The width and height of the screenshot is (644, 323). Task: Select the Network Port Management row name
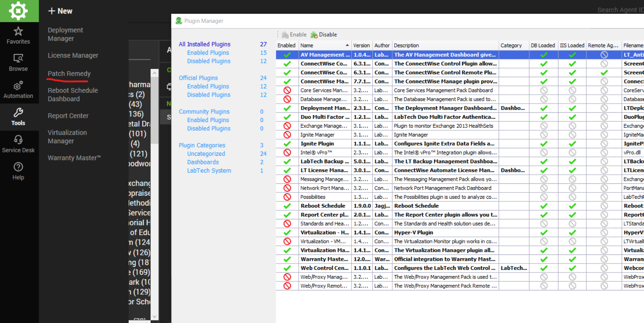pos(325,188)
